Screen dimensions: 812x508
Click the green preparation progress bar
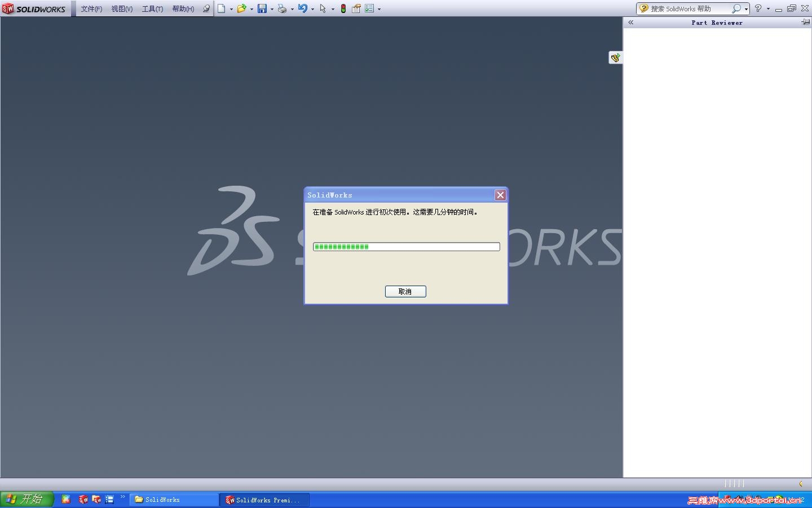click(x=407, y=247)
